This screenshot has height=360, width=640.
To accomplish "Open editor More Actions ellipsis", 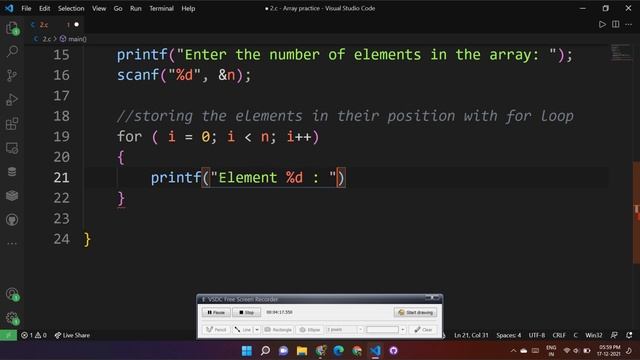I will pyautogui.click(x=629, y=24).
